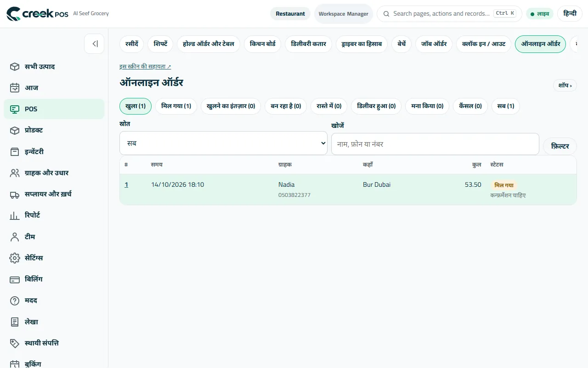Click the इन्वेंटरी archive icon
The height and width of the screenshot is (368, 588).
click(x=15, y=151)
